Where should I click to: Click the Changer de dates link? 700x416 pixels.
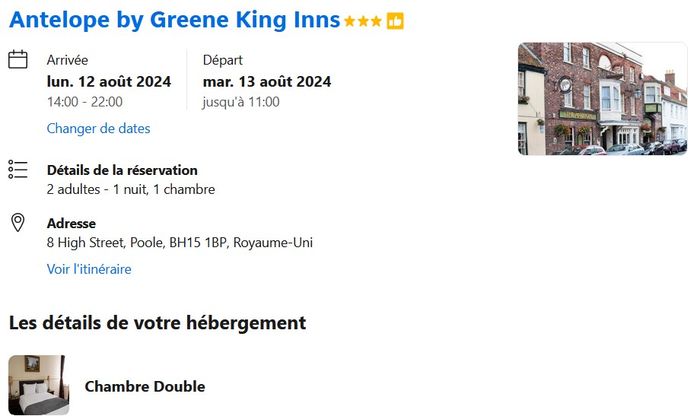98,128
